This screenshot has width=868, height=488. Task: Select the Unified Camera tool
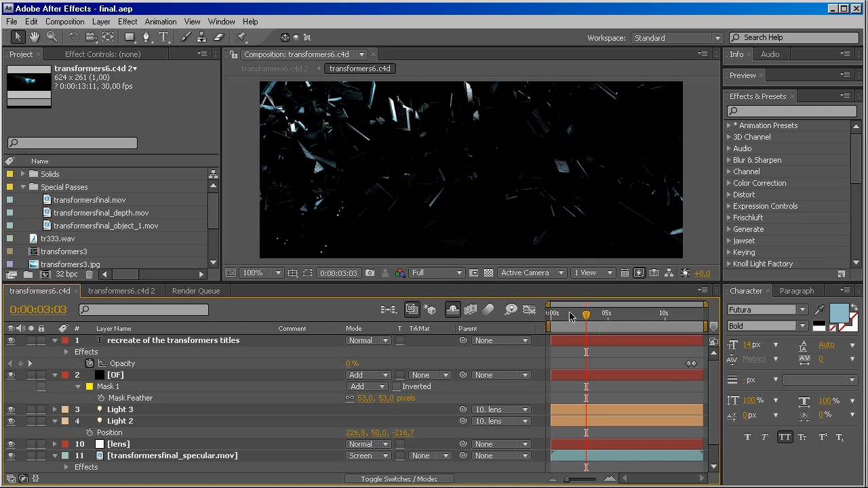point(90,37)
